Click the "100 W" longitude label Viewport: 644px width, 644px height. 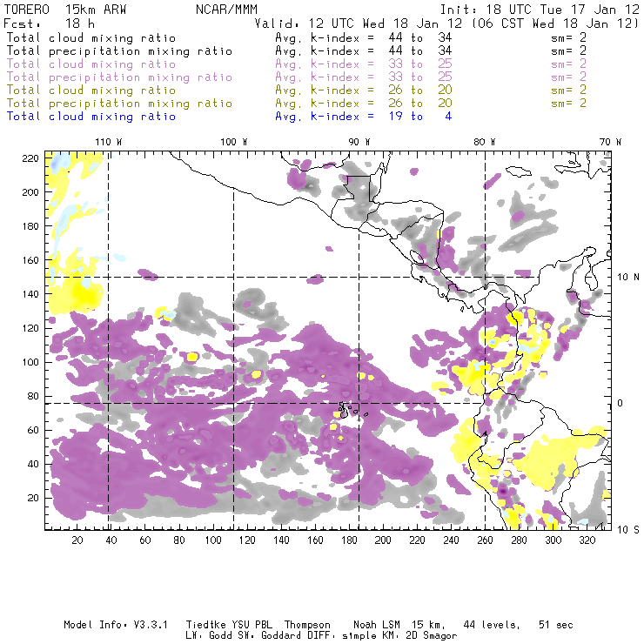tap(234, 142)
